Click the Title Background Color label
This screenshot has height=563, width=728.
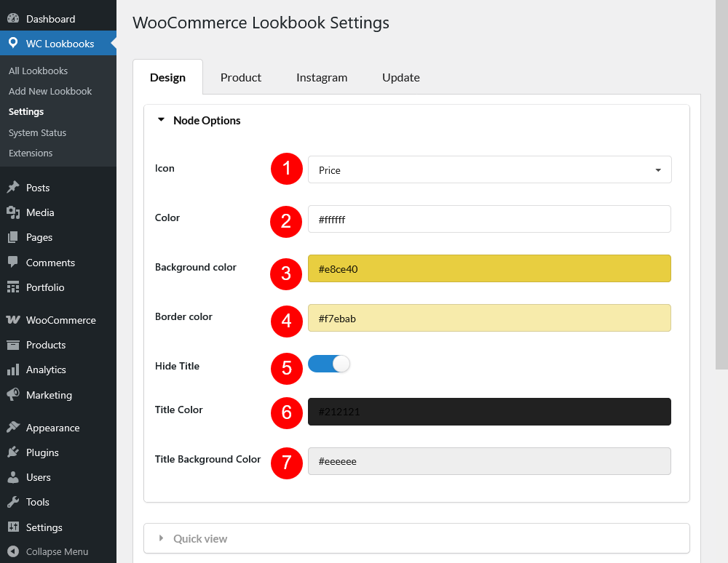(x=207, y=459)
